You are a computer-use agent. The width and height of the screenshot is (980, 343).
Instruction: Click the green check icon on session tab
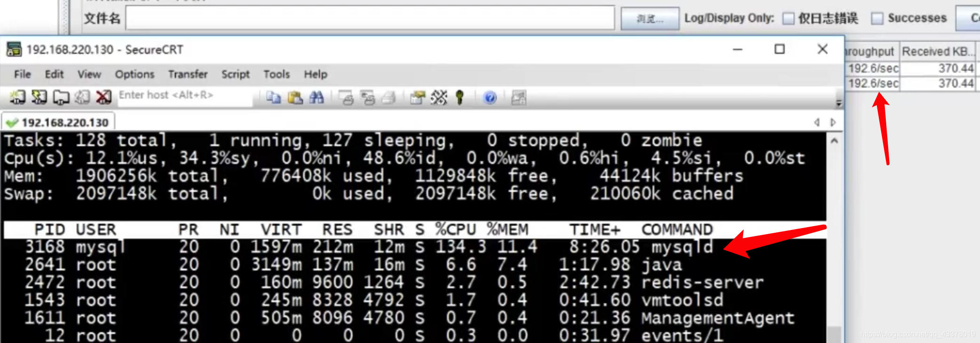(x=12, y=123)
